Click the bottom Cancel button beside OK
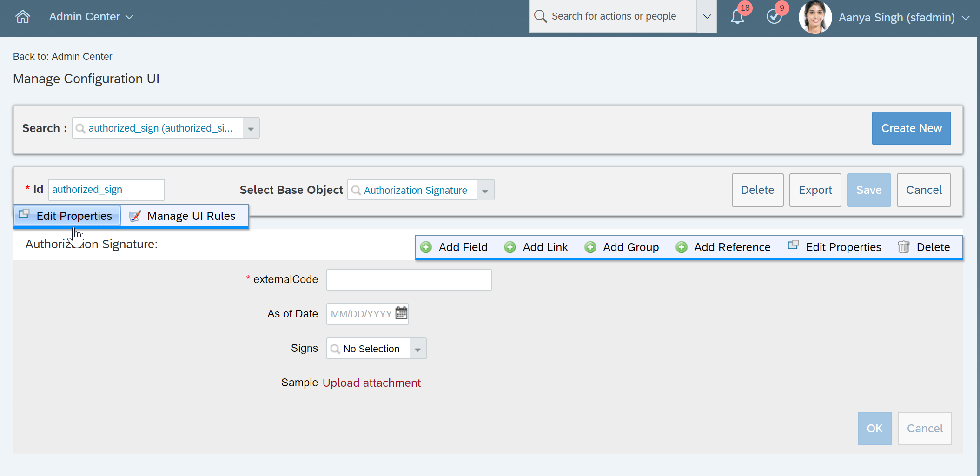This screenshot has width=980, height=476. click(x=925, y=429)
